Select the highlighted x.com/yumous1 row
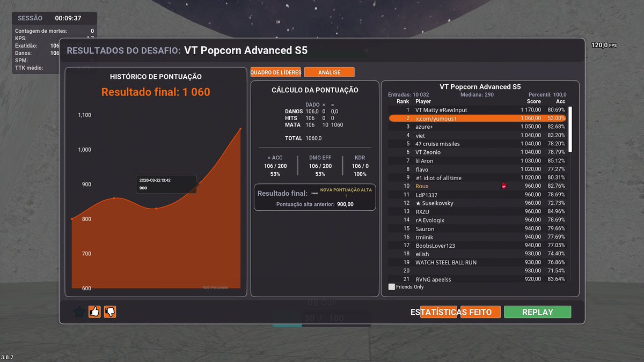Viewport: 644px width, 362px height. click(477, 118)
